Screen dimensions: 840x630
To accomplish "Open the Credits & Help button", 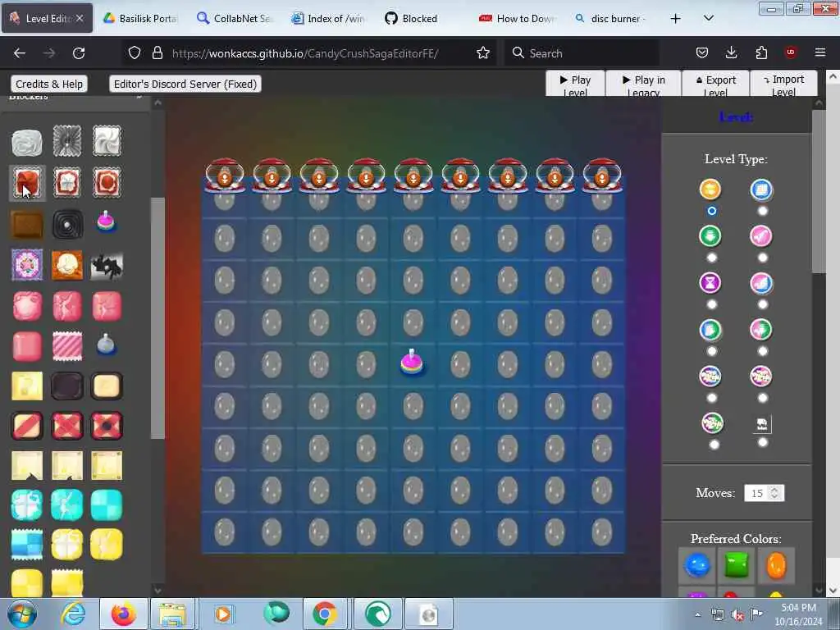I will tap(48, 84).
